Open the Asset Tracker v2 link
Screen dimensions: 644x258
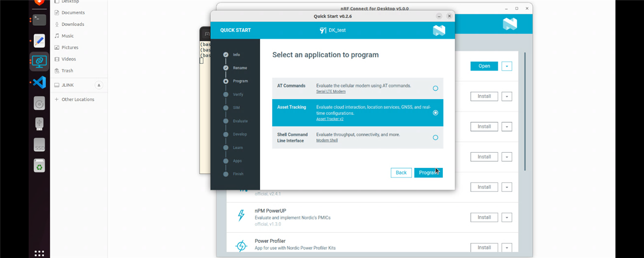(330, 119)
